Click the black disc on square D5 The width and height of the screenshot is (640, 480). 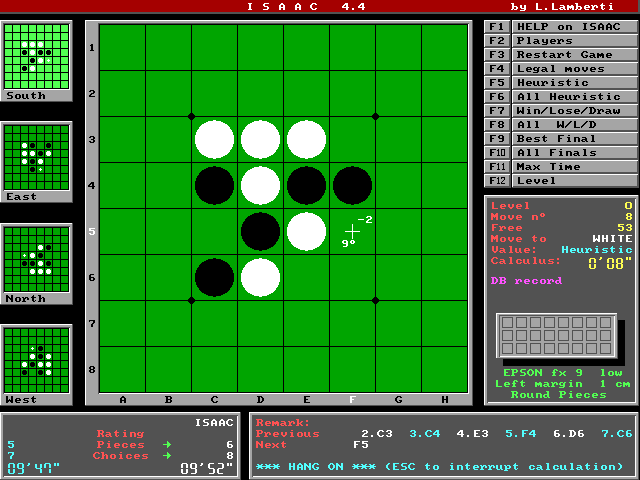(x=260, y=232)
